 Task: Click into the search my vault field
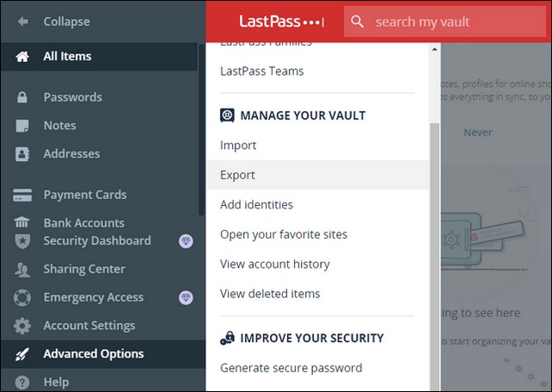445,22
